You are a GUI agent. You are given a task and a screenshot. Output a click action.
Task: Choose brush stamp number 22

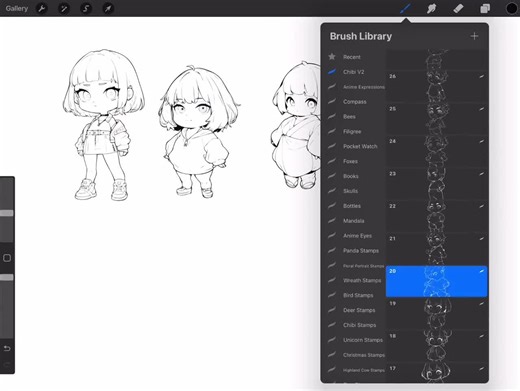point(437,216)
